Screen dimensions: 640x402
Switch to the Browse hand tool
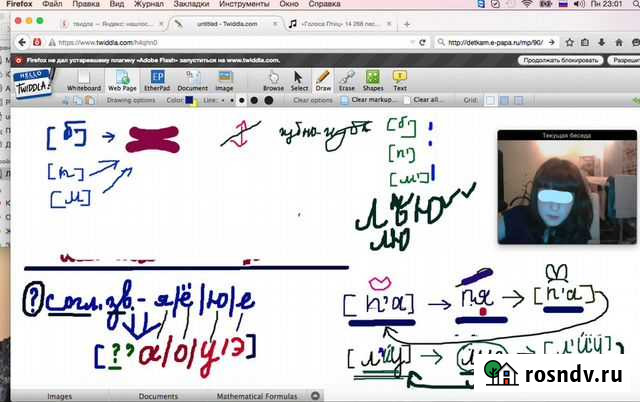click(274, 80)
